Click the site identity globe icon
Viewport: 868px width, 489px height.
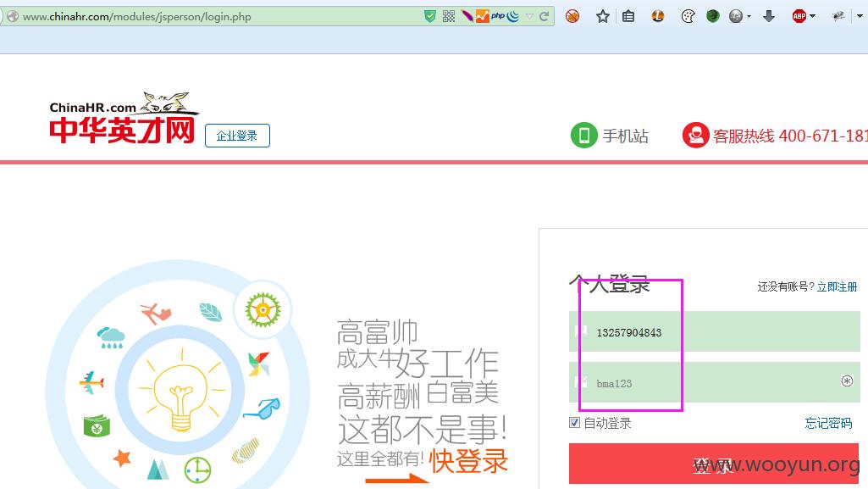(x=12, y=17)
